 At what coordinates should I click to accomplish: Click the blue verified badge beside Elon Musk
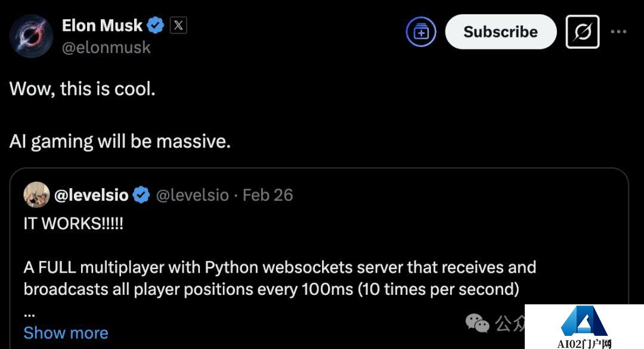156,26
